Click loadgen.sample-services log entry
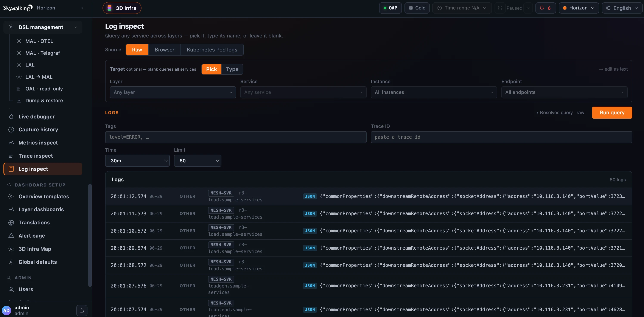The image size is (644, 317). point(369,286)
